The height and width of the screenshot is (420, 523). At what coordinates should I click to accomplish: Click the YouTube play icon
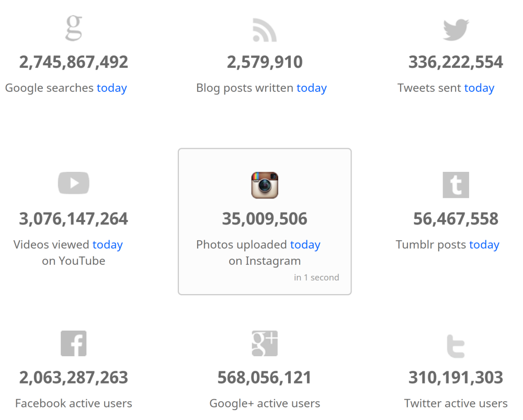coord(74,183)
